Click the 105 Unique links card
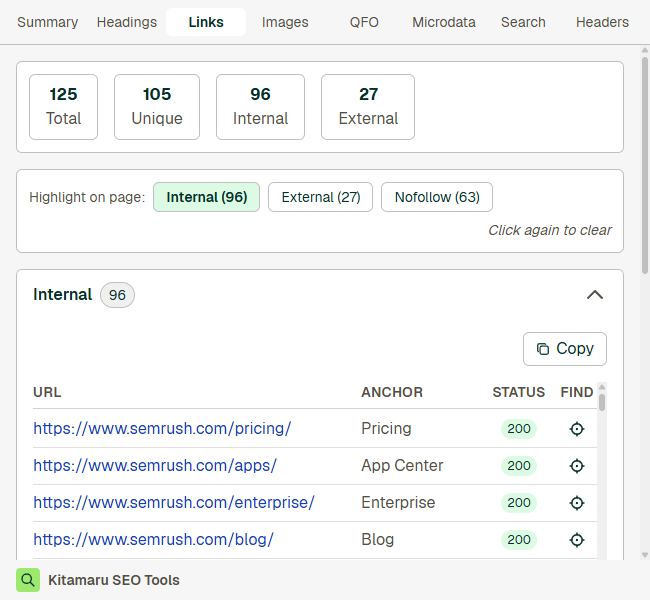Viewport: 650px width, 600px height. coord(157,107)
